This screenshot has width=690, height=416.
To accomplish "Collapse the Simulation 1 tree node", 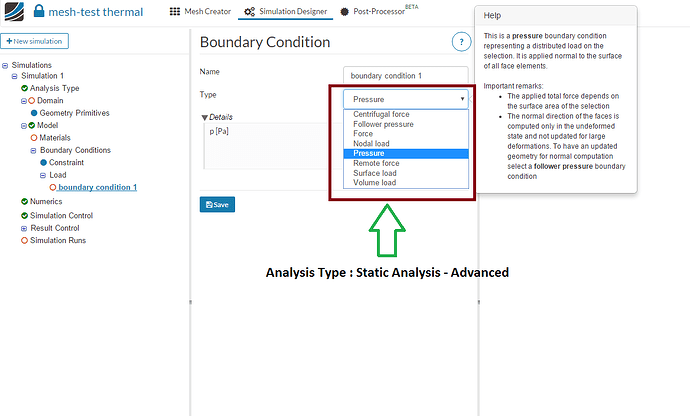I will (15, 76).
